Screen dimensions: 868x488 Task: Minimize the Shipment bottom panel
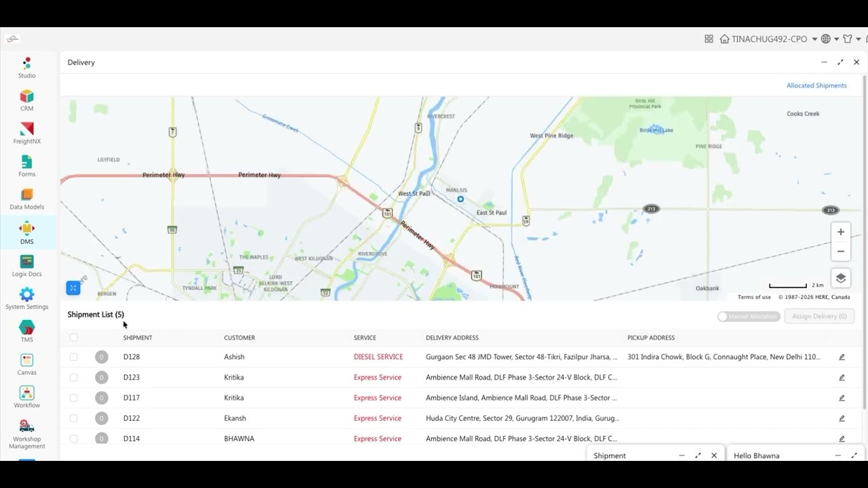click(682, 455)
